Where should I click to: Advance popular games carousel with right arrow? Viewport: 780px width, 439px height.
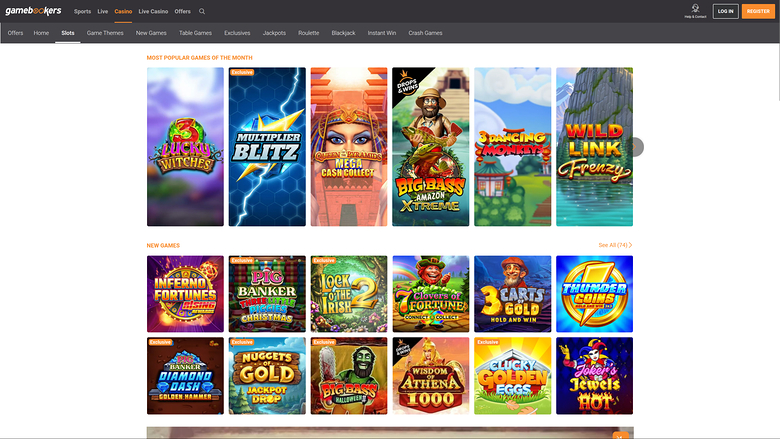(x=634, y=147)
